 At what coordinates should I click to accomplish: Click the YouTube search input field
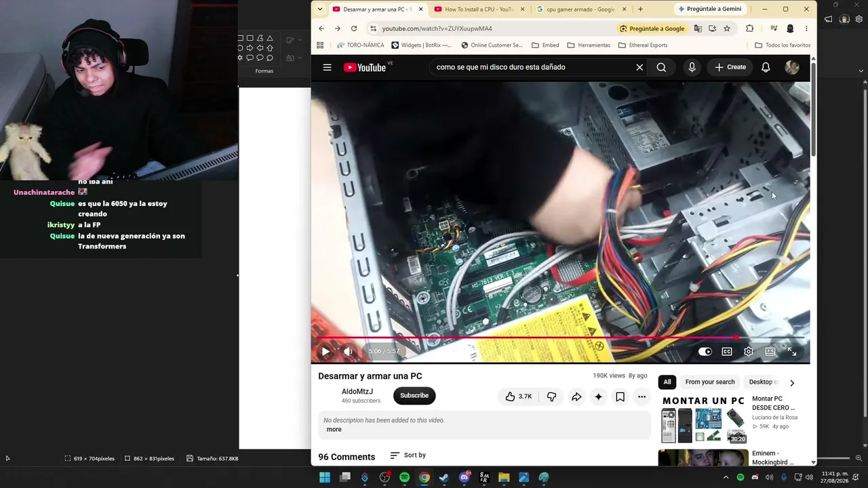coord(533,67)
